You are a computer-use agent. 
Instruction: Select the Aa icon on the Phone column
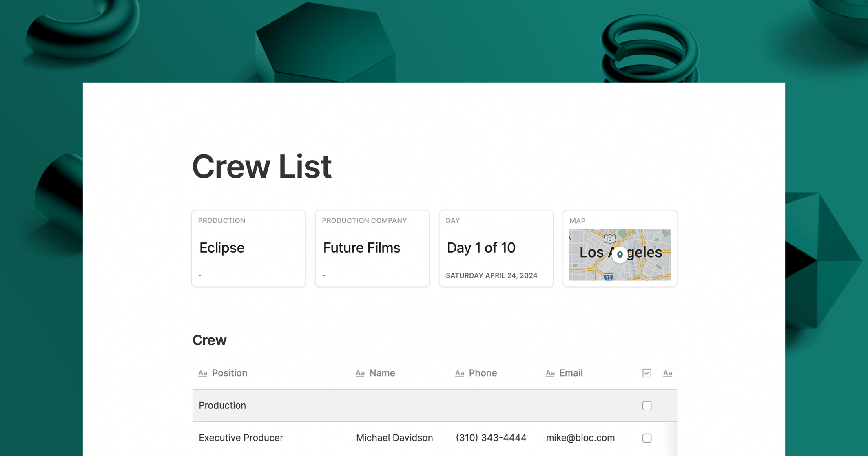click(460, 373)
